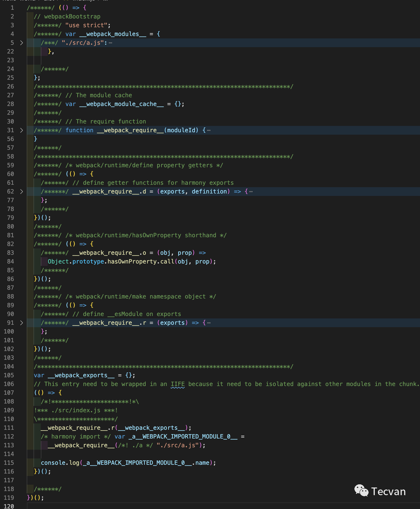Expand the collapsed __webpack_require__ function body
The width and height of the screenshot is (420, 509).
coord(22,130)
